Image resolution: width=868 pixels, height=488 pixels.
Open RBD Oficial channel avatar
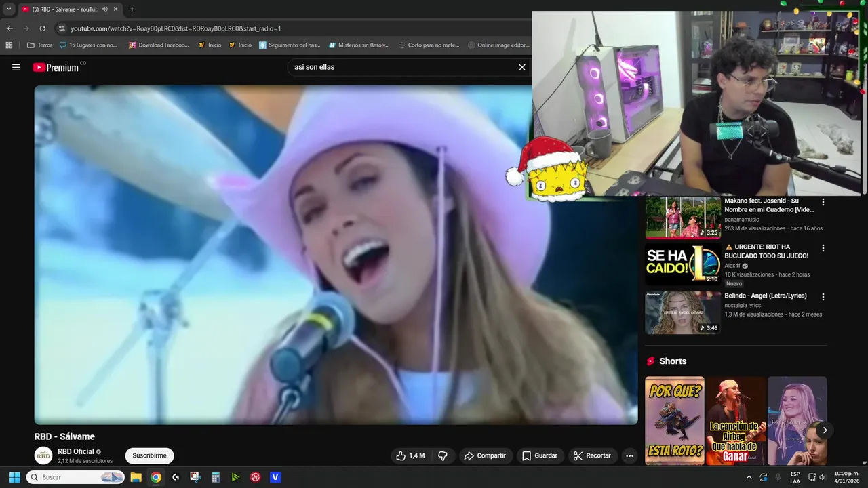coord(43,455)
